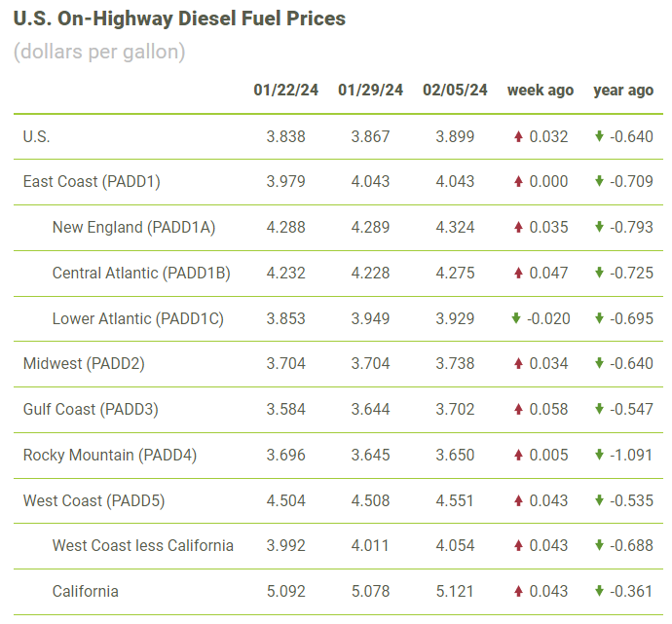The image size is (672, 624).
Task: Click red up arrow beside Midwest 0.034
Action: (x=518, y=364)
